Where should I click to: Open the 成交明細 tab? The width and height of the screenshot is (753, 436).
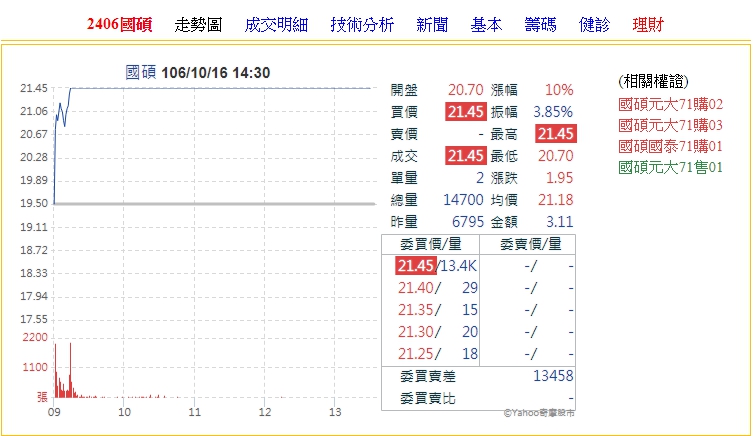(276, 24)
